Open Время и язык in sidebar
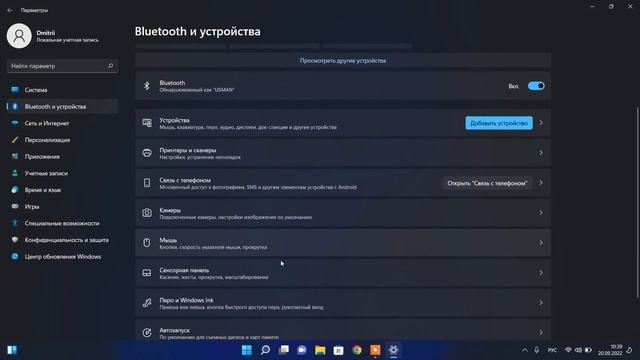 pos(62,190)
